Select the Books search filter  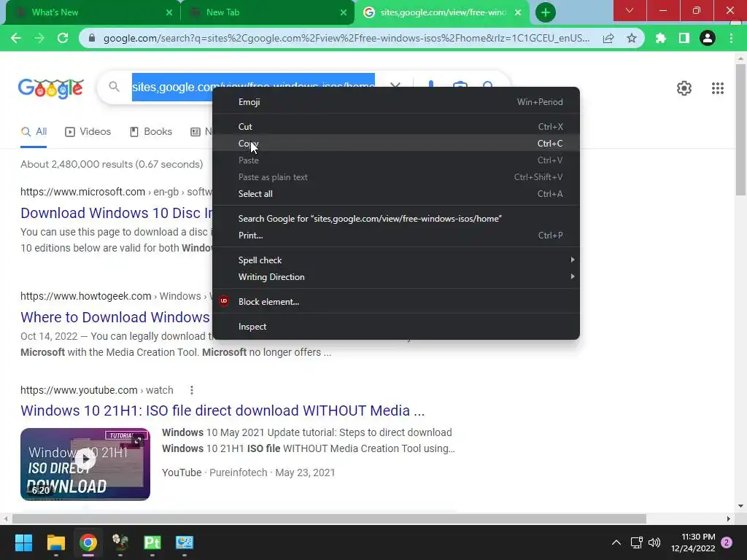point(151,131)
